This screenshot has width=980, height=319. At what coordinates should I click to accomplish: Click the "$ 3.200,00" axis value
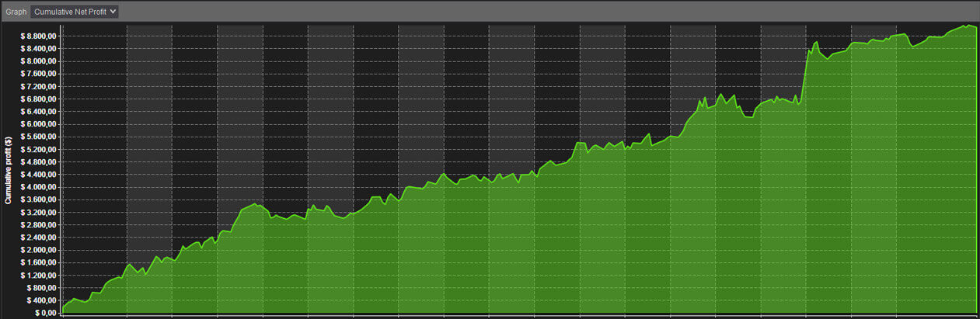coord(38,213)
